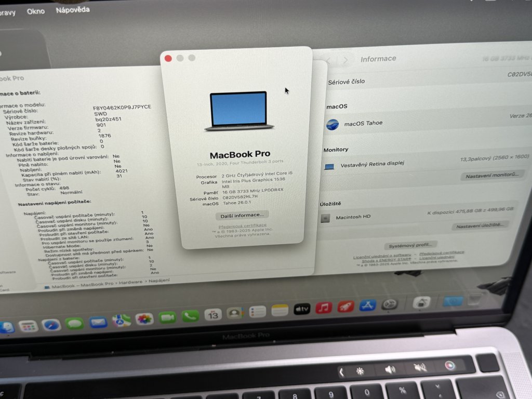
Task: Click the Macintosh HD storage label
Action: click(353, 217)
